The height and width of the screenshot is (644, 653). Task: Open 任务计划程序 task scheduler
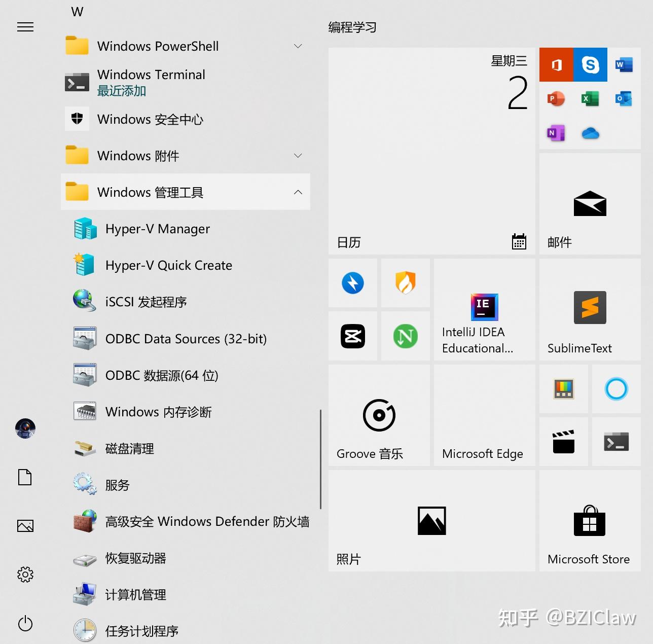(x=186, y=631)
